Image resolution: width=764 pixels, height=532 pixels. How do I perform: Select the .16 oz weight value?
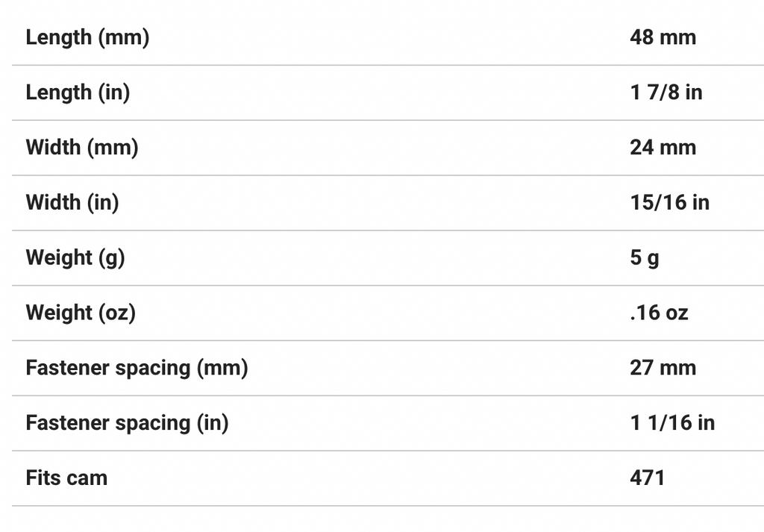click(x=659, y=313)
